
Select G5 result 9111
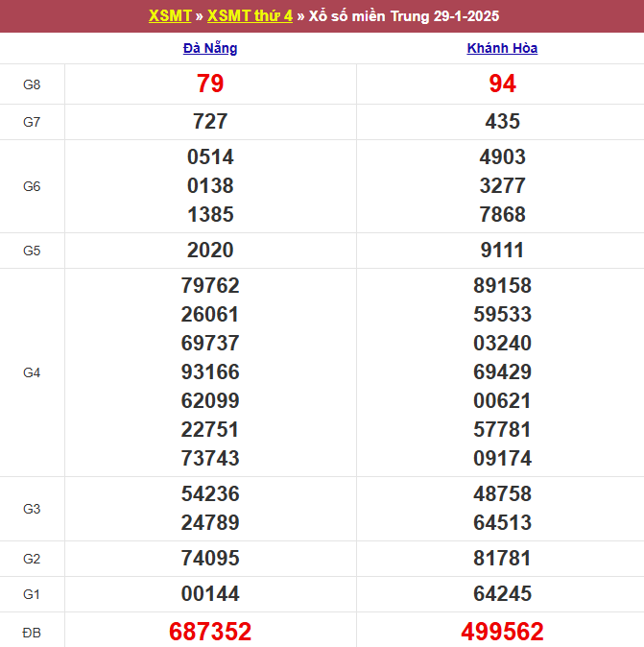tap(502, 251)
